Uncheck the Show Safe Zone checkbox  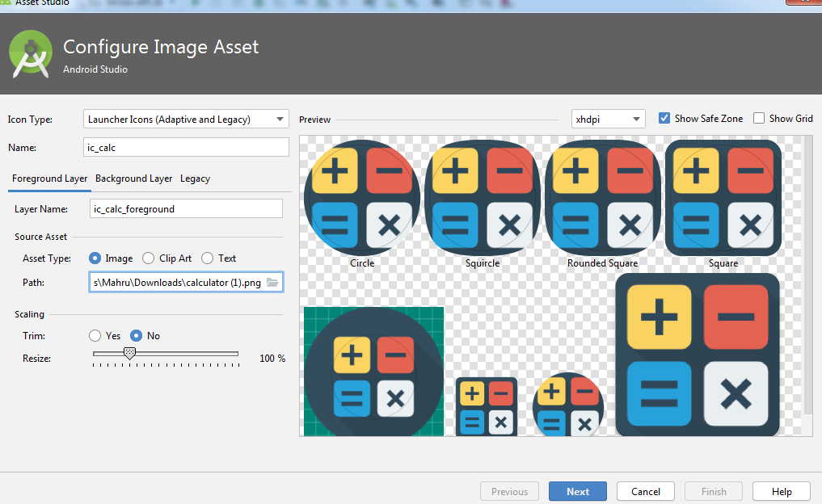[x=664, y=119]
